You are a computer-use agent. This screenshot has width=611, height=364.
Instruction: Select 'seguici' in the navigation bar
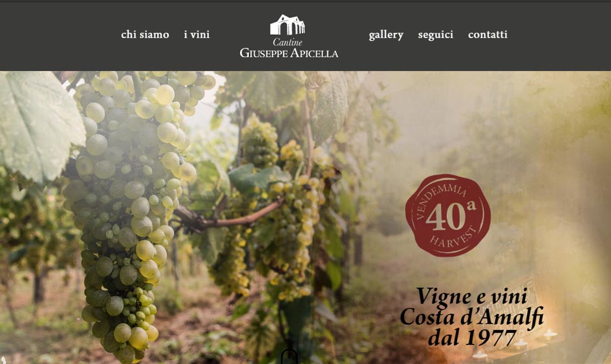(436, 35)
